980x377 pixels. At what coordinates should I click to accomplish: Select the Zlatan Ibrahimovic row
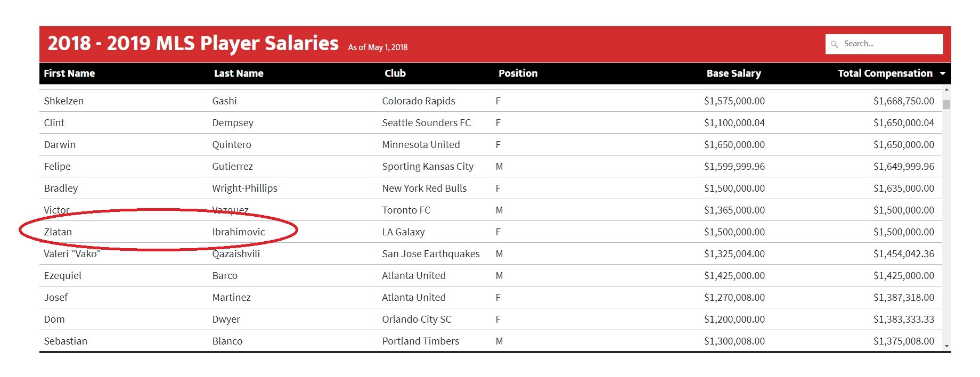point(491,232)
